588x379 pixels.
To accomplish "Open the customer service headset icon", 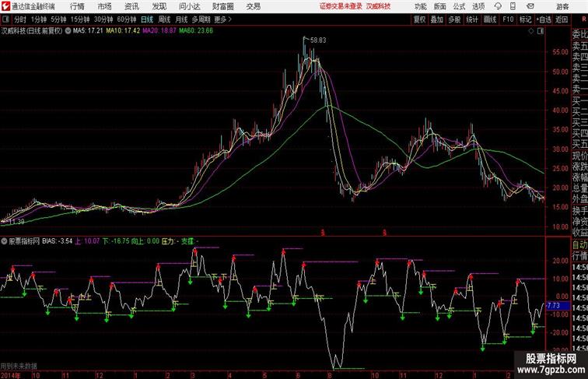I will point(498,6).
